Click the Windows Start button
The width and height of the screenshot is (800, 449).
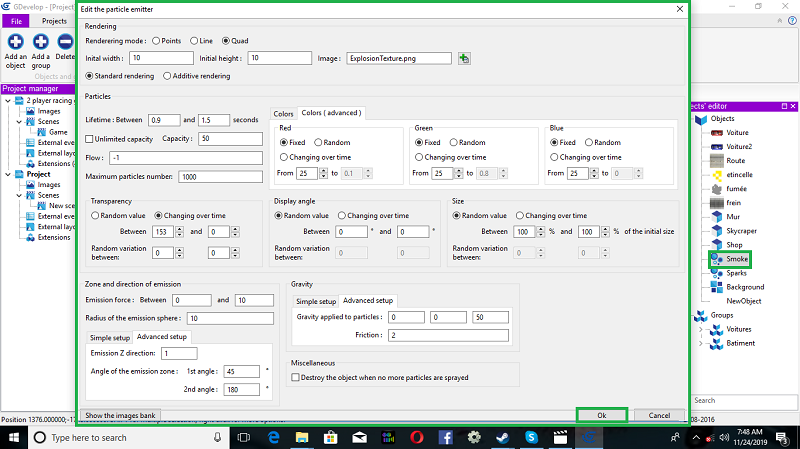(14, 437)
